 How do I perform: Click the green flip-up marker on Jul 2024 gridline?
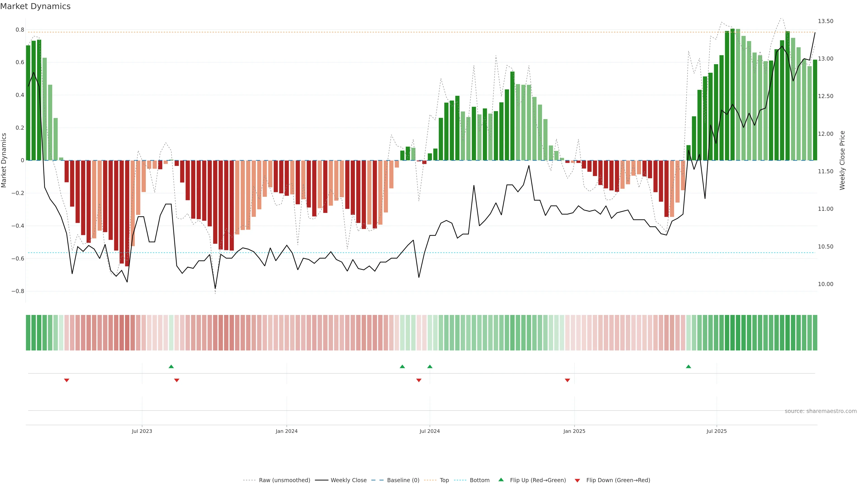(x=430, y=366)
